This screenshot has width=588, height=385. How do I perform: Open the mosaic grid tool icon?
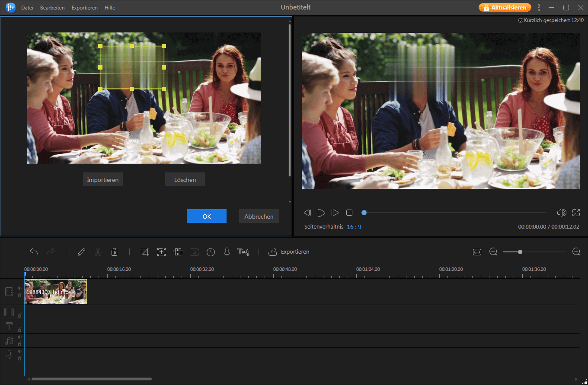tap(178, 252)
